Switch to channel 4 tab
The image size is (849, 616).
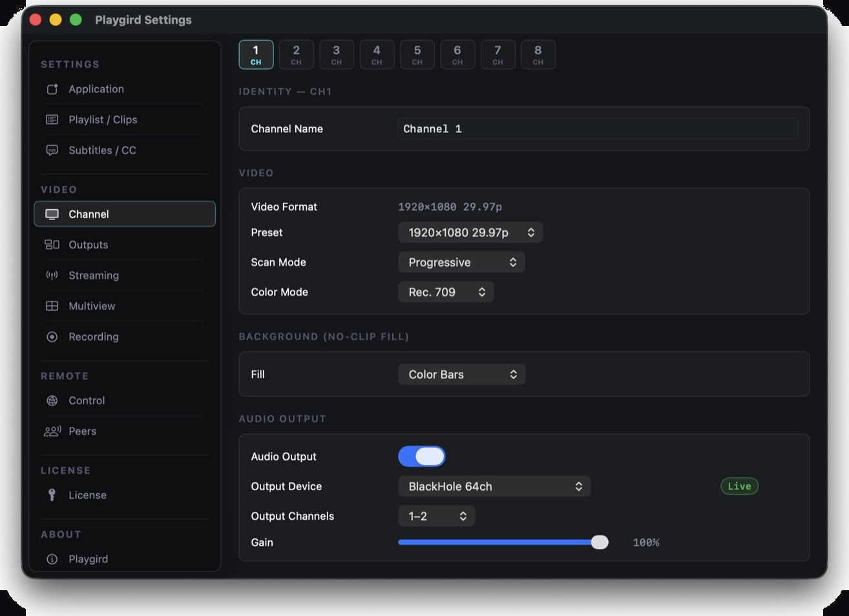[x=377, y=54]
